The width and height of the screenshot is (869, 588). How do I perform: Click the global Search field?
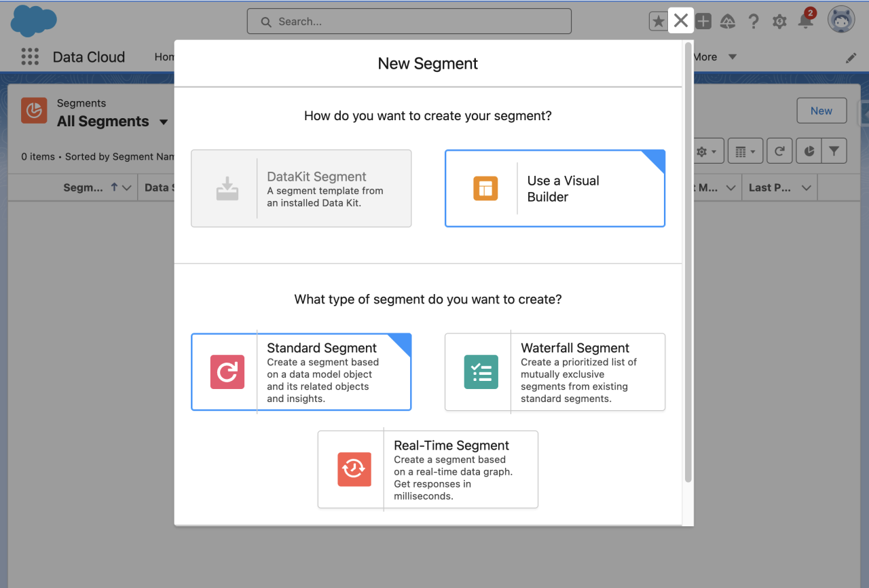409,21
